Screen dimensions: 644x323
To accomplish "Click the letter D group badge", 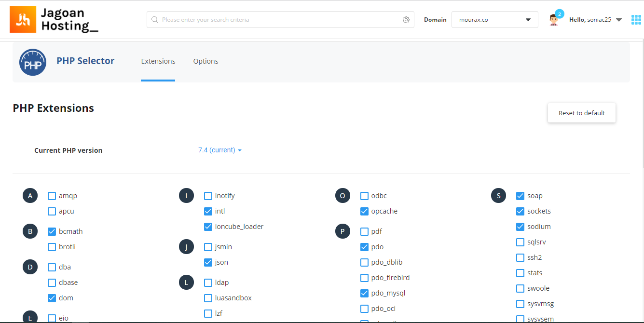I will pyautogui.click(x=30, y=267).
